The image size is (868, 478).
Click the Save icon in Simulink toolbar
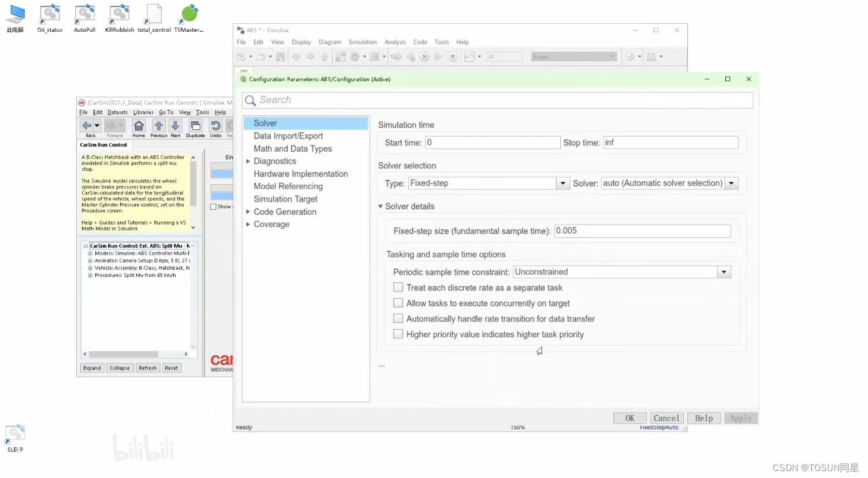(x=280, y=57)
